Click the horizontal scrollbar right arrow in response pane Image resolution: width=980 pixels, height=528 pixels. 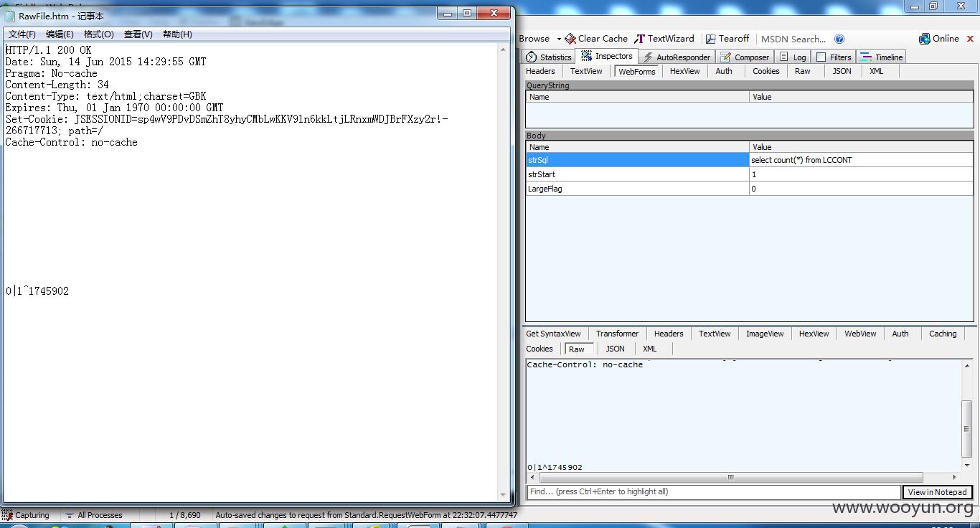point(954,477)
